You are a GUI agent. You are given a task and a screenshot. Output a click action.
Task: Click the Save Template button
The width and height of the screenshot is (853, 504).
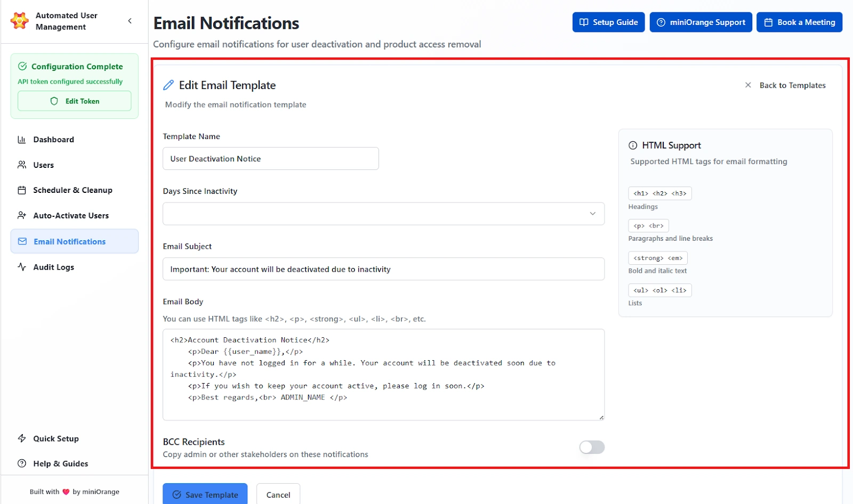click(x=205, y=494)
